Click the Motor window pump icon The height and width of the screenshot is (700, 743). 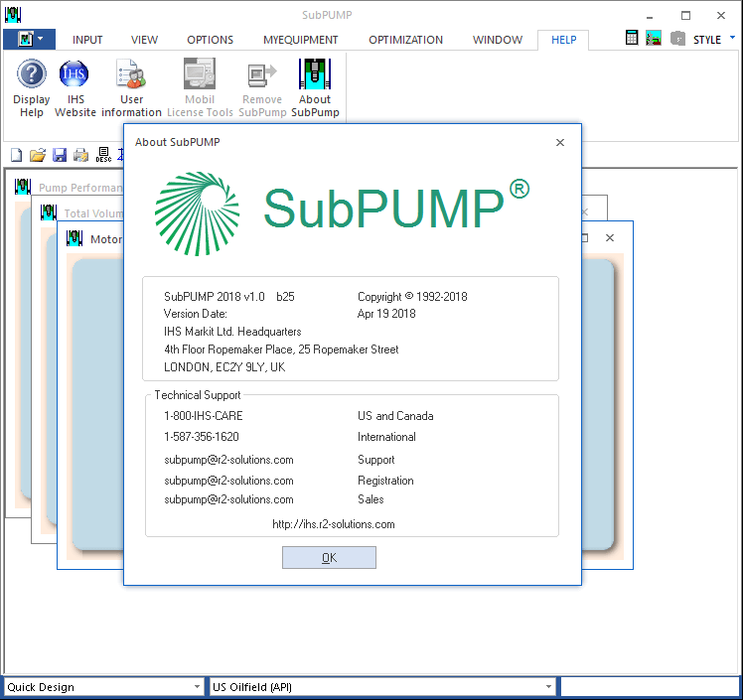[74, 238]
